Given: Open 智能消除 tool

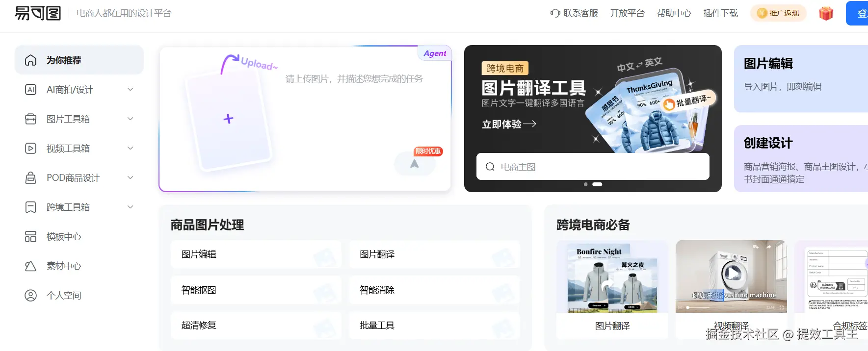Looking at the screenshot, I should pyautogui.click(x=434, y=290).
